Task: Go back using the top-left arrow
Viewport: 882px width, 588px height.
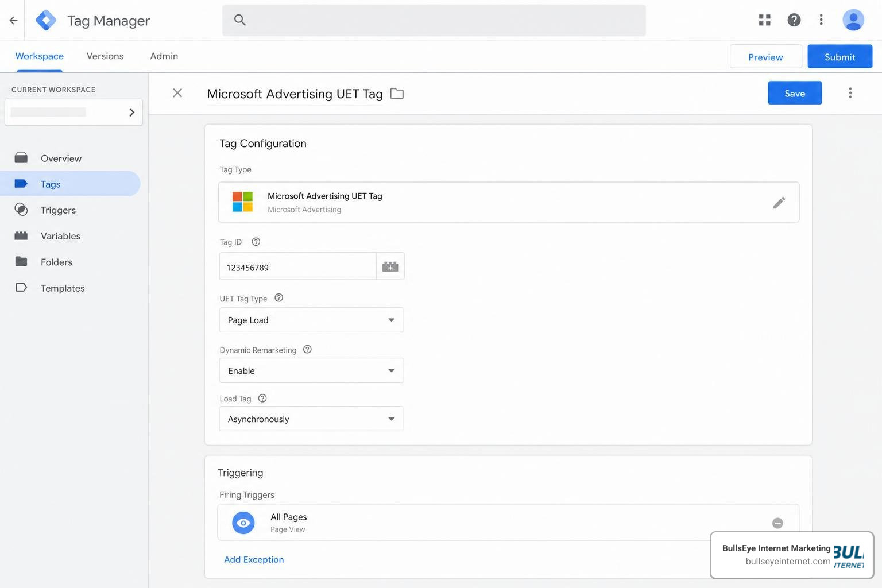Action: click(x=13, y=20)
